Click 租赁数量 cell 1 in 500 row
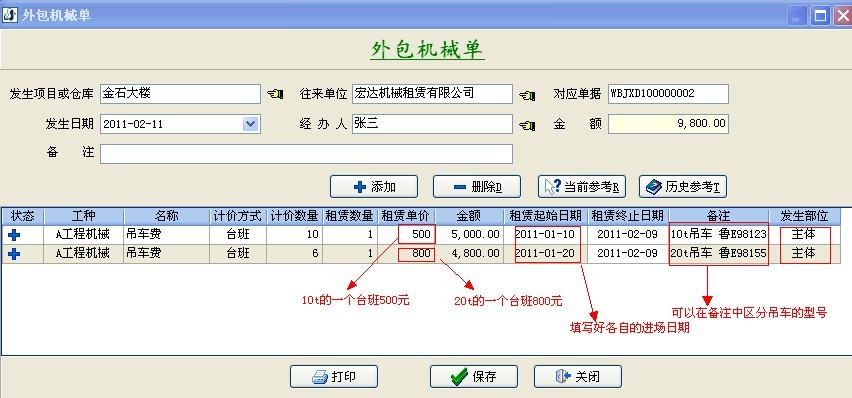Image resolution: width=852 pixels, height=398 pixels. point(350,234)
